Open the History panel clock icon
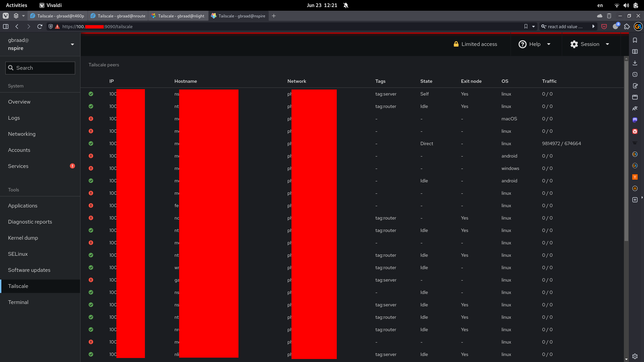This screenshot has height=362, width=644. tap(635, 74)
